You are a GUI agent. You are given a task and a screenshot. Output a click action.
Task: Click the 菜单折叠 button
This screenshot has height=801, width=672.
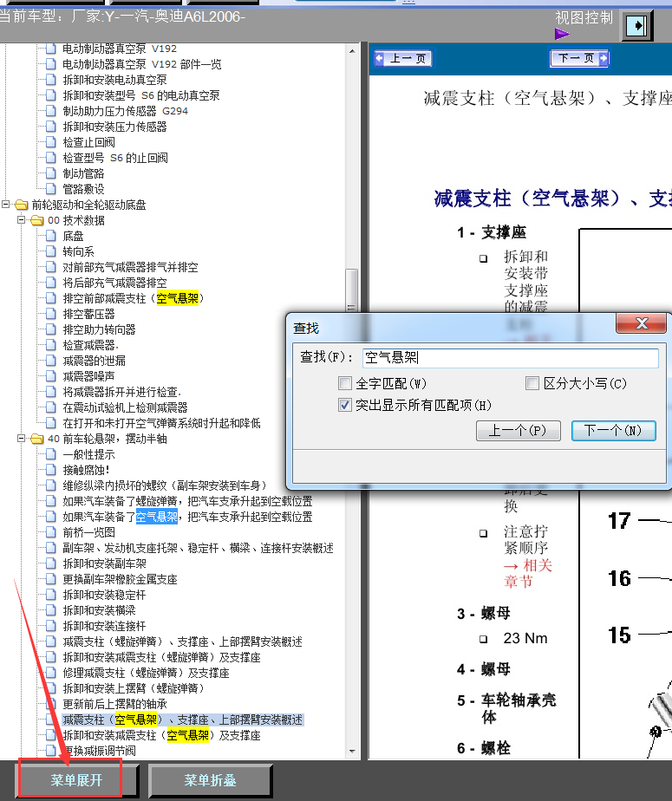pos(210,780)
